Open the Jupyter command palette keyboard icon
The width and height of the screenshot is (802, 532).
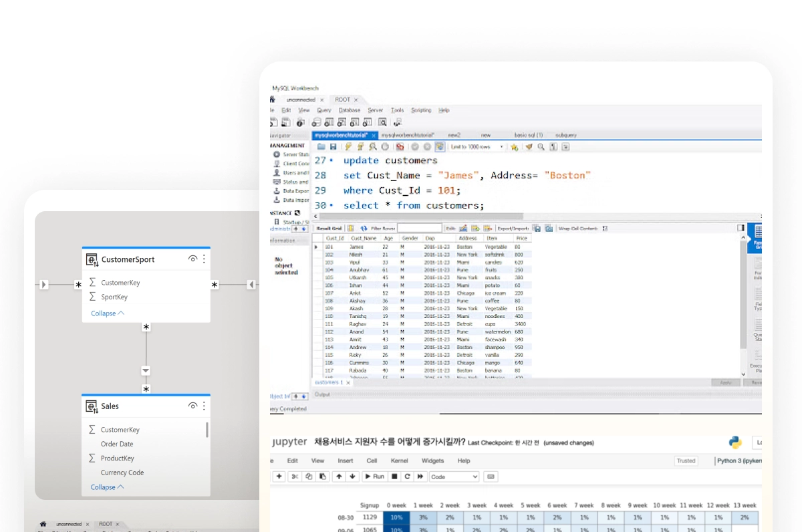491,477
